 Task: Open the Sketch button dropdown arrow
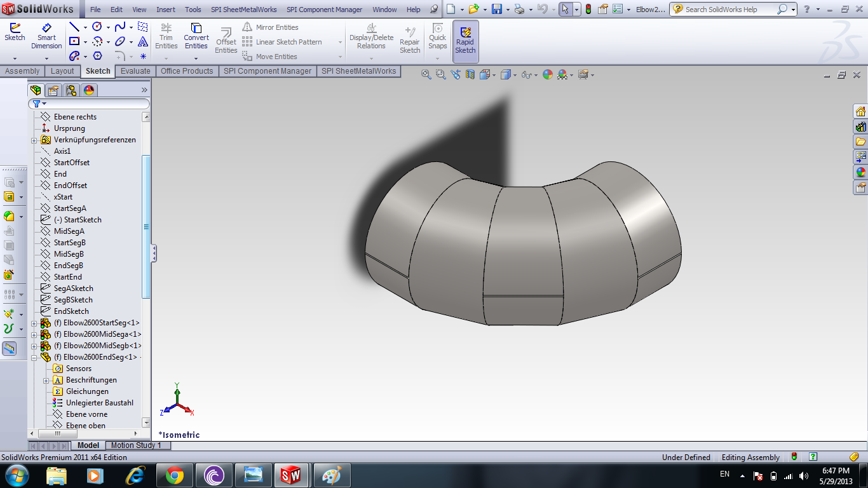click(14, 58)
